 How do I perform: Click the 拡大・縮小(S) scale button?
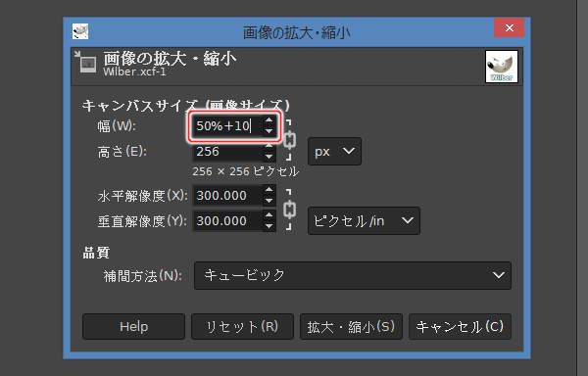click(351, 327)
